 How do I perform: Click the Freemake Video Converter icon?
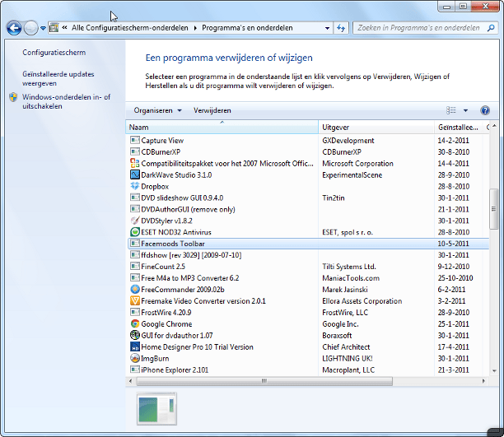(x=135, y=300)
